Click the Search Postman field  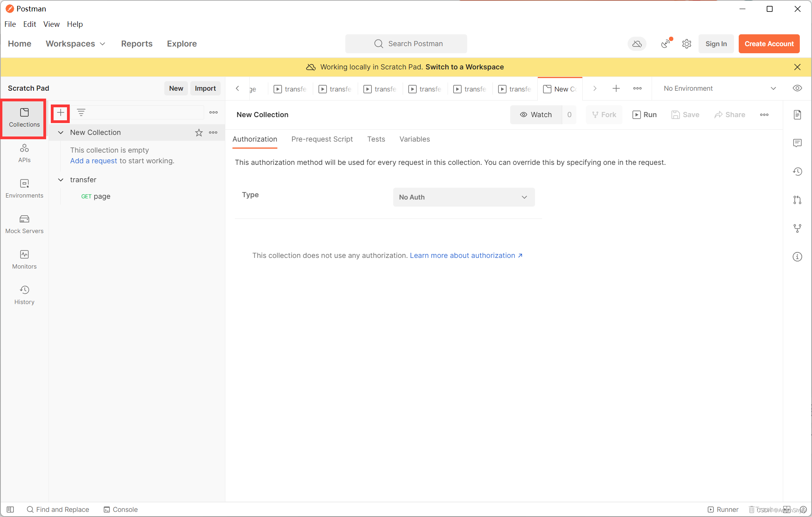coord(406,44)
